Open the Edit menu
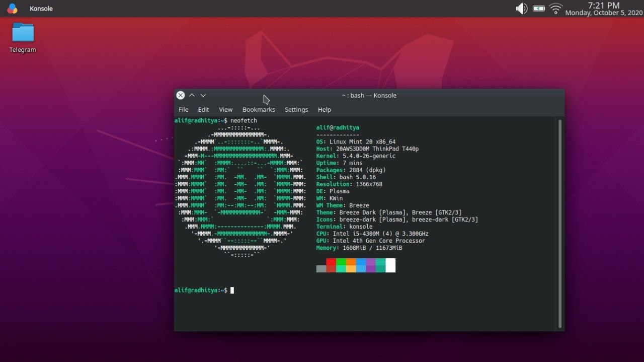The image size is (644, 362). point(203,109)
